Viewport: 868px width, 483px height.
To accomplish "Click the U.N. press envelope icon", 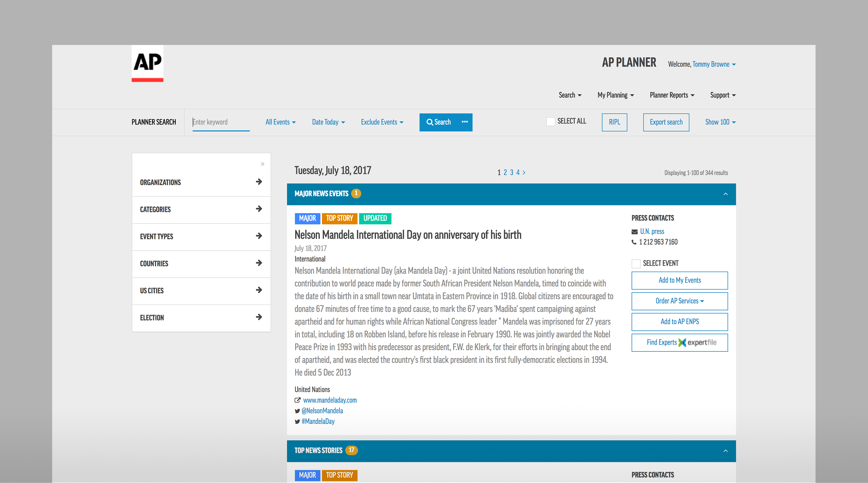I will tap(634, 232).
